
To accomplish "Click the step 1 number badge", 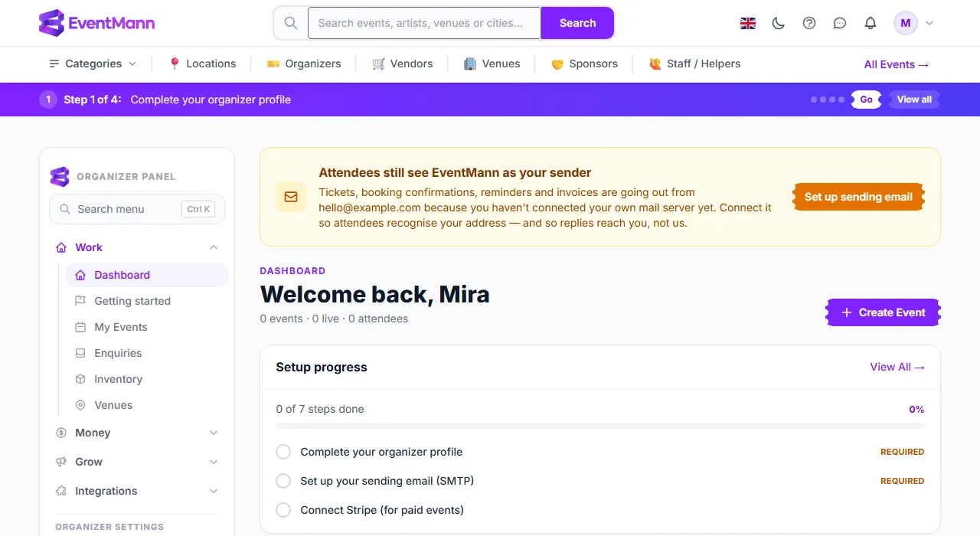I will click(x=48, y=100).
